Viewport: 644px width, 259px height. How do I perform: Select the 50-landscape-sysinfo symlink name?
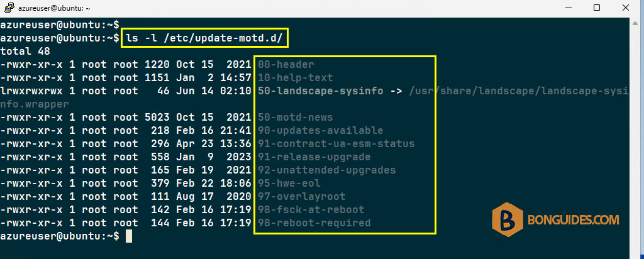[321, 91]
